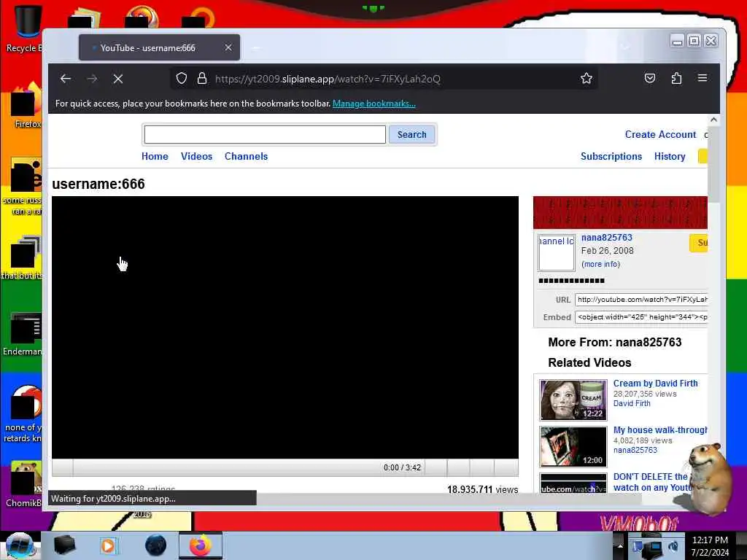Open nana825763 uploader channel link
Screen dimensions: 747x560
(606, 238)
